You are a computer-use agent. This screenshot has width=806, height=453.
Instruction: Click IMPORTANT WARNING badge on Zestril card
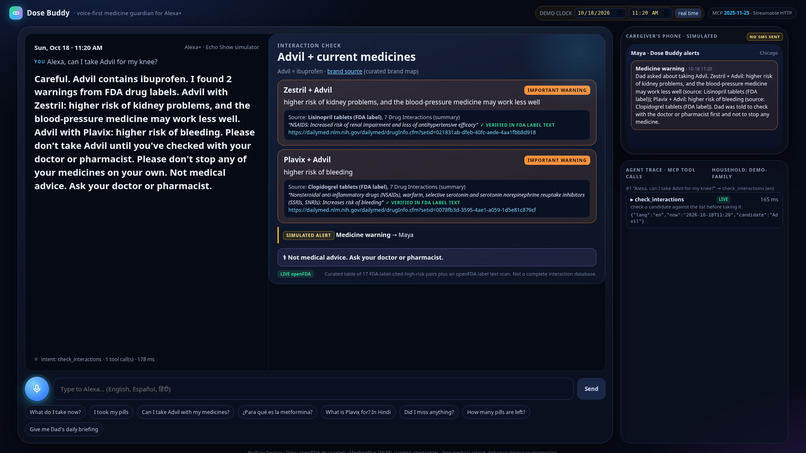point(557,90)
